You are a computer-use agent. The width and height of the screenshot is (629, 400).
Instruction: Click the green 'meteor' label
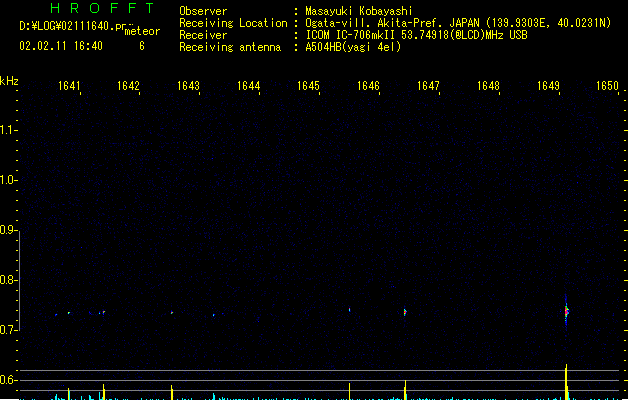click(x=142, y=31)
